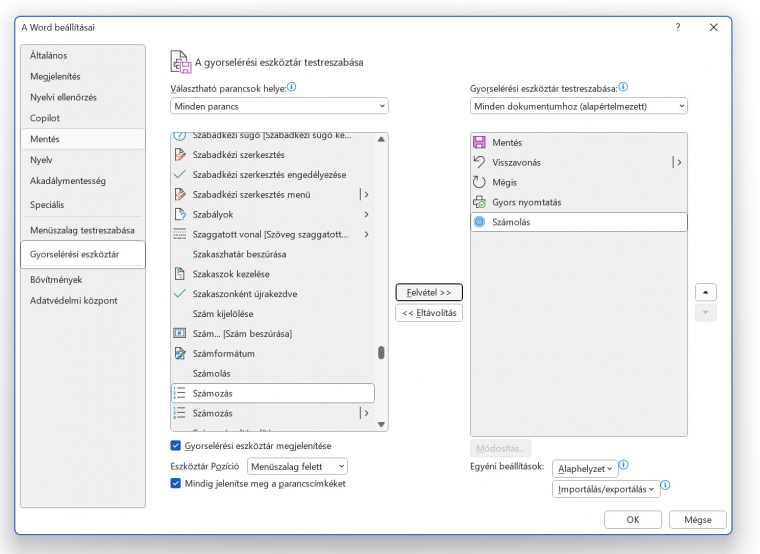760x554 pixels.
Task: Click the Szakaszonként újrakezdve checkmark icon
Action: 180,294
